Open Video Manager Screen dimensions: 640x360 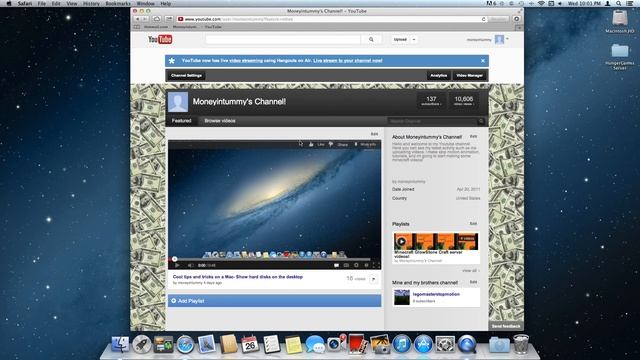[x=469, y=76]
